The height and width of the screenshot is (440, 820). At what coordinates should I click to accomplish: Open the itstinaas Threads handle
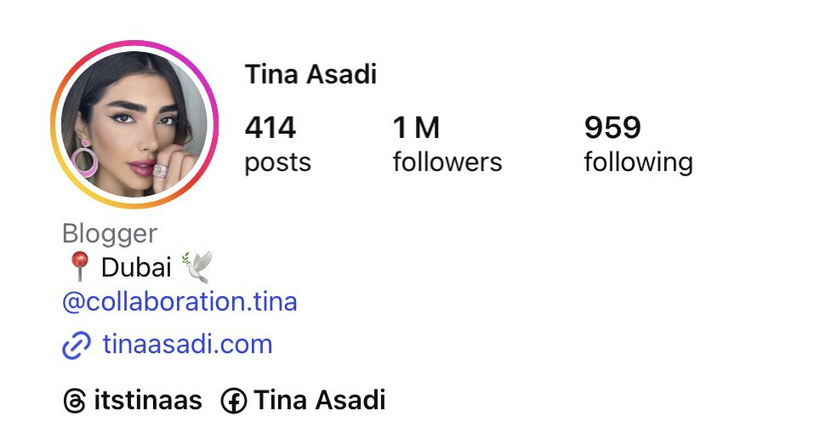[x=147, y=401]
